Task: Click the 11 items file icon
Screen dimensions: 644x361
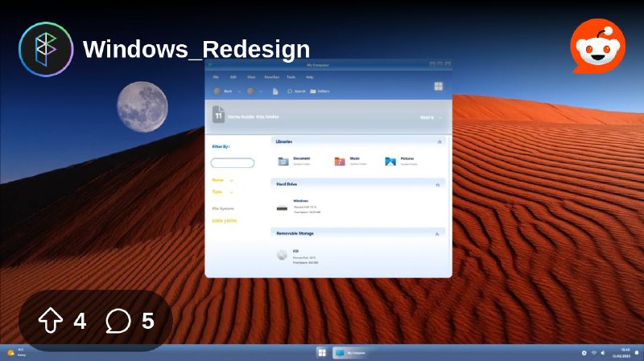Action: click(218, 114)
